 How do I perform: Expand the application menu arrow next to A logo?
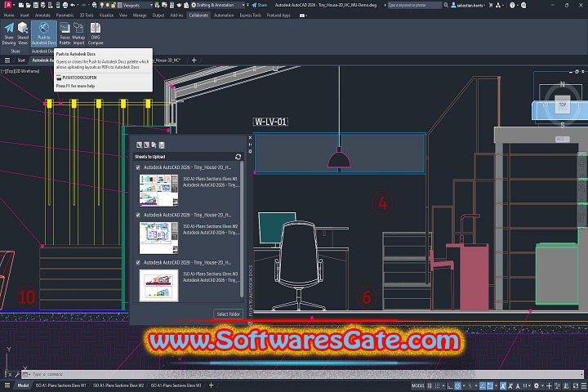click(x=14, y=5)
